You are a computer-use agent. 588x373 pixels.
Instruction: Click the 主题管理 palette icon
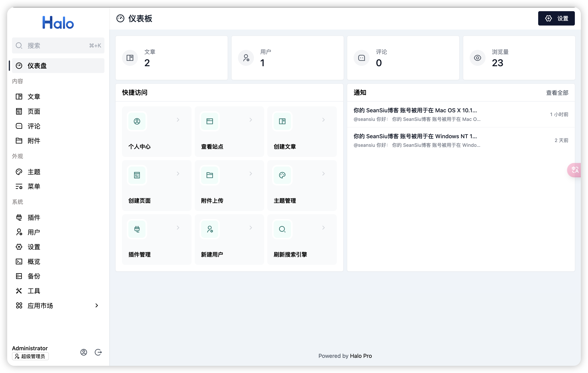click(x=282, y=175)
